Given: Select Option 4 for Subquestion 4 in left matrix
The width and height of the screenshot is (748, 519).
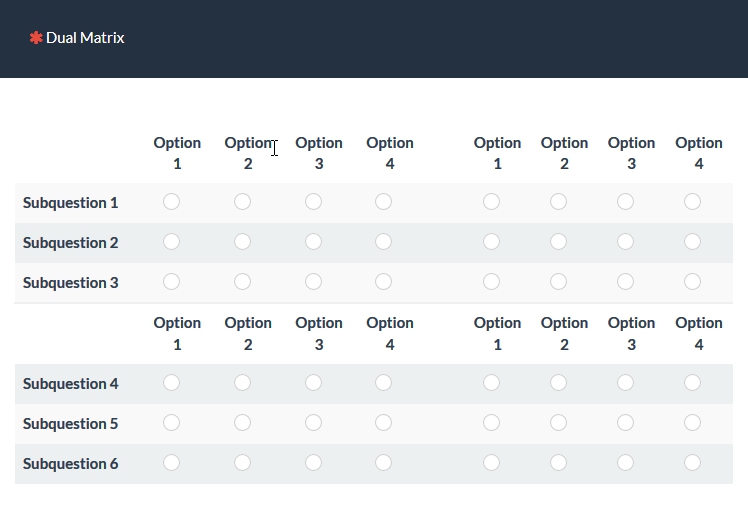Looking at the screenshot, I should click(x=384, y=383).
